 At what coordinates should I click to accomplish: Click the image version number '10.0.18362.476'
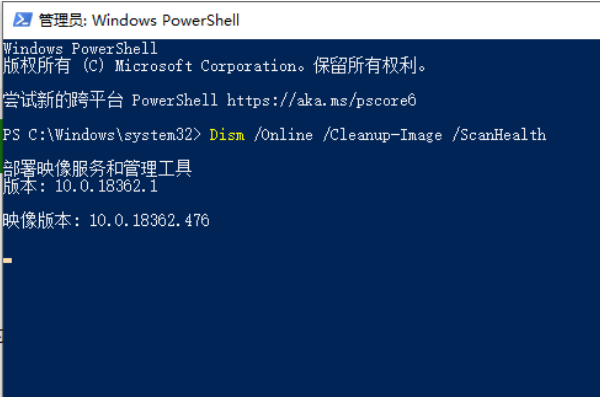(x=149, y=221)
